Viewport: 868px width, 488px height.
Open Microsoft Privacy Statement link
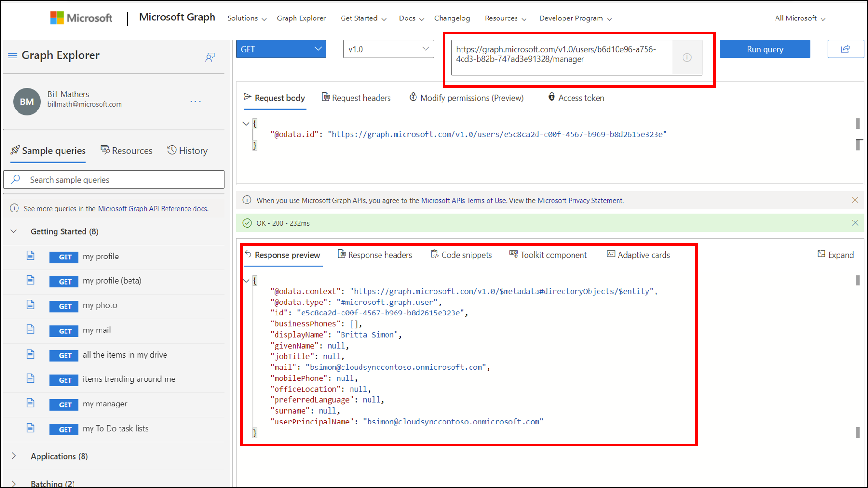580,200
